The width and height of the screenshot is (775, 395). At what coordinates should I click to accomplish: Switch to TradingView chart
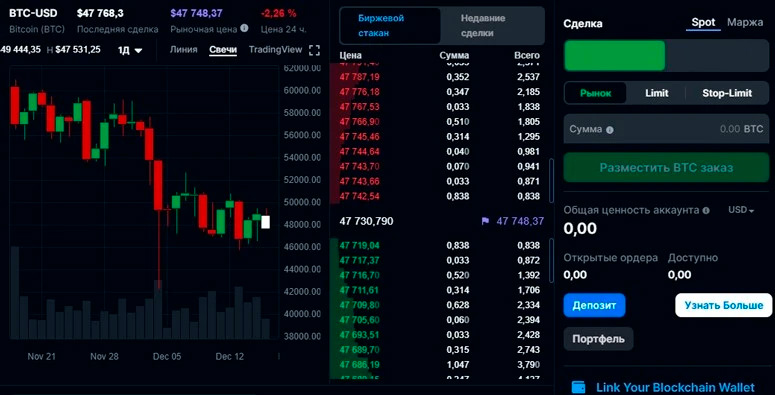pyautogui.click(x=275, y=49)
